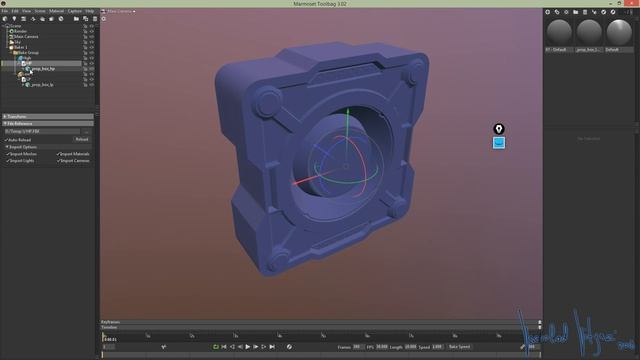The image size is (640, 360).
Task: Open the Material menu
Action: [x=57, y=11]
